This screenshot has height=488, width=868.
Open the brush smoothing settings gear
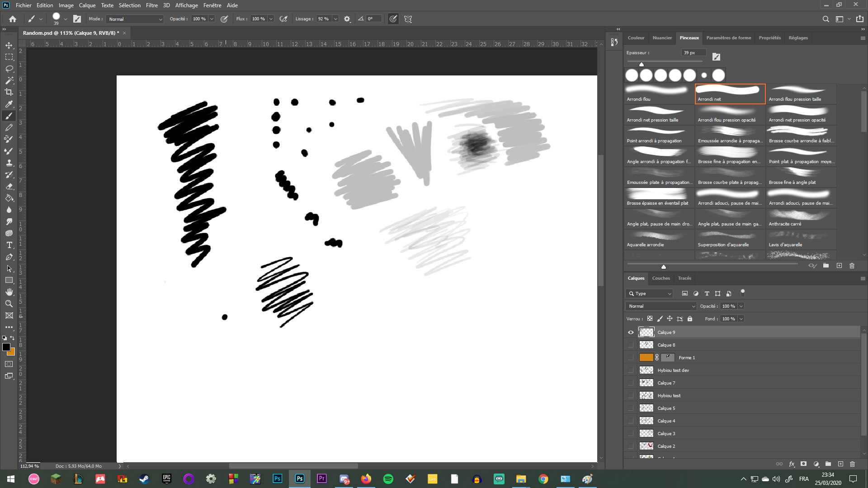coord(347,19)
